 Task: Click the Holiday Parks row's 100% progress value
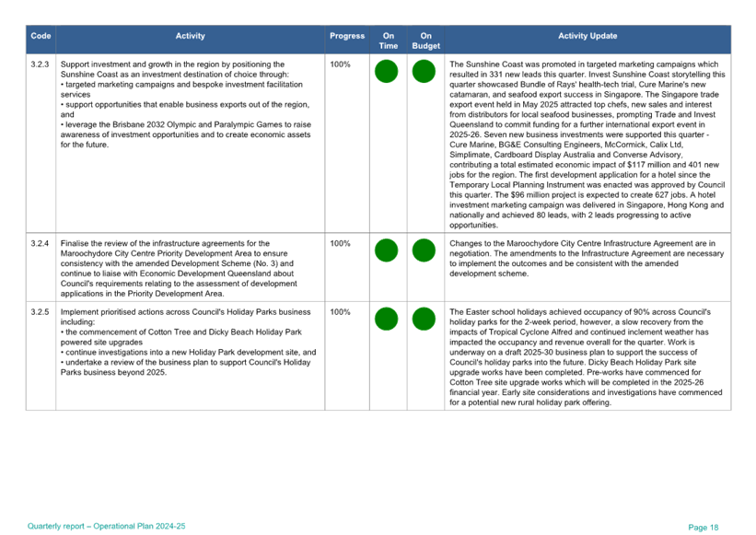pos(340,311)
